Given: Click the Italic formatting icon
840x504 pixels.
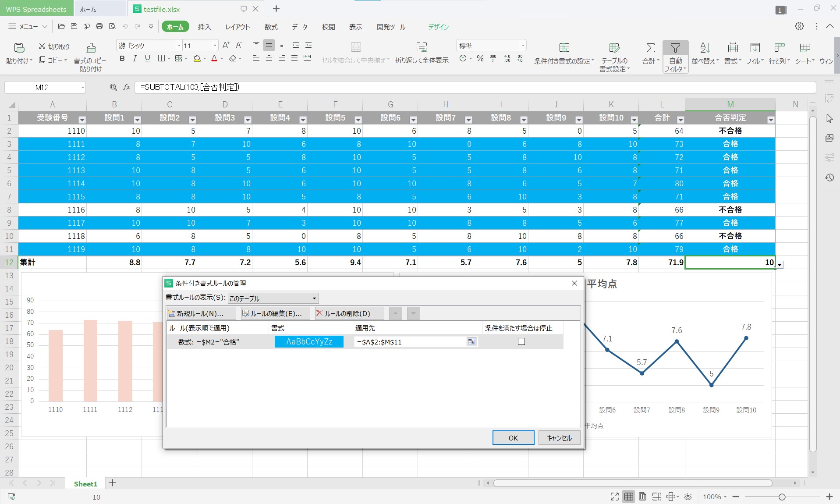Looking at the screenshot, I should pos(135,59).
